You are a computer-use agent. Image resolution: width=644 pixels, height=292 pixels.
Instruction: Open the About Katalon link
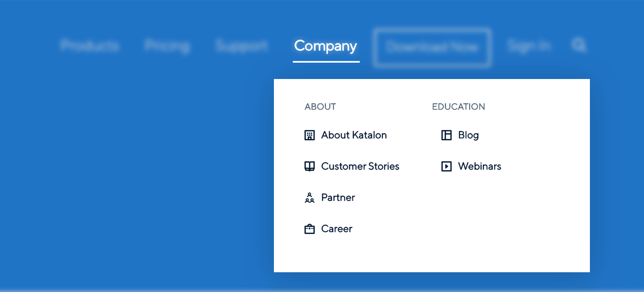354,135
